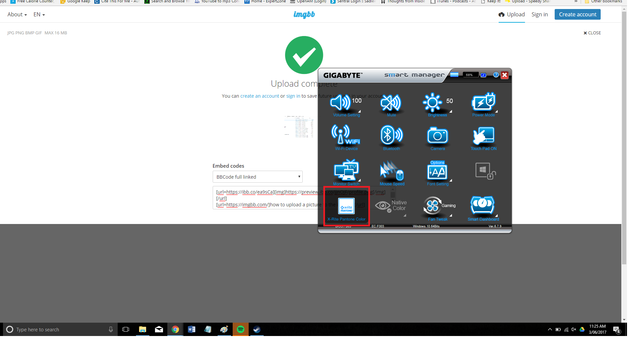Launch X-Rite Pantone Color
640x360 pixels.
346,206
